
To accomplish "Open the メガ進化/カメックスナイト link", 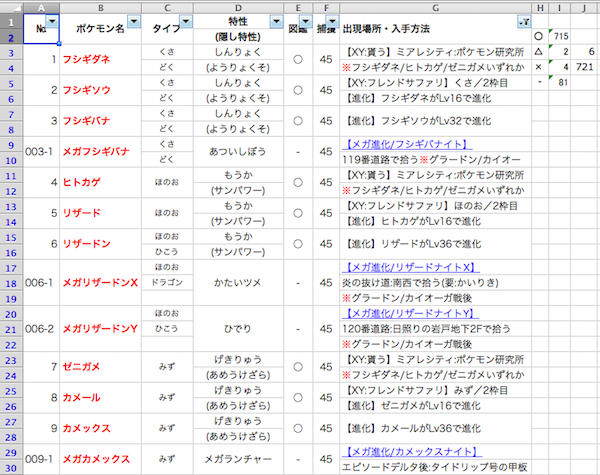I will click(x=412, y=452).
